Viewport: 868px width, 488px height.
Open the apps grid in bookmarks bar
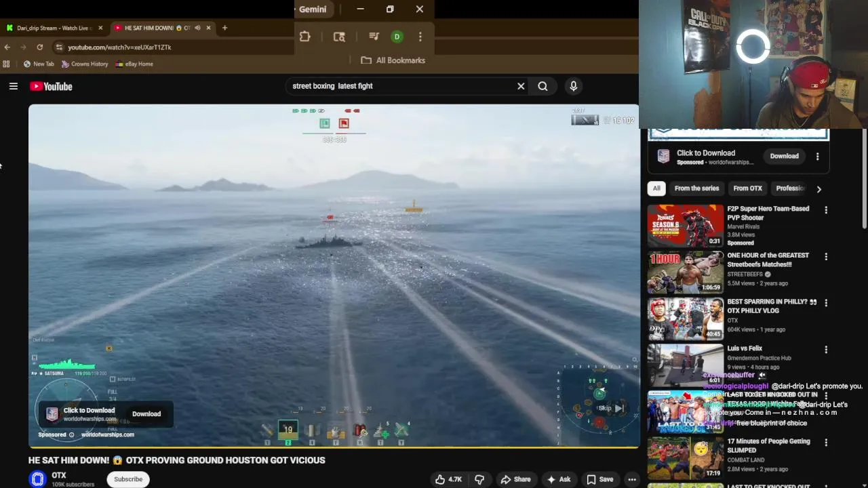pyautogui.click(x=6, y=64)
